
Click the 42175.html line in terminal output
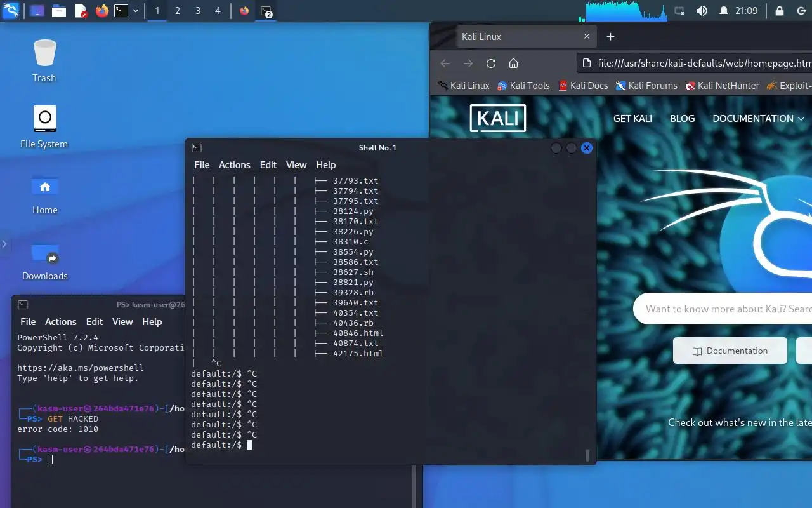point(358,354)
